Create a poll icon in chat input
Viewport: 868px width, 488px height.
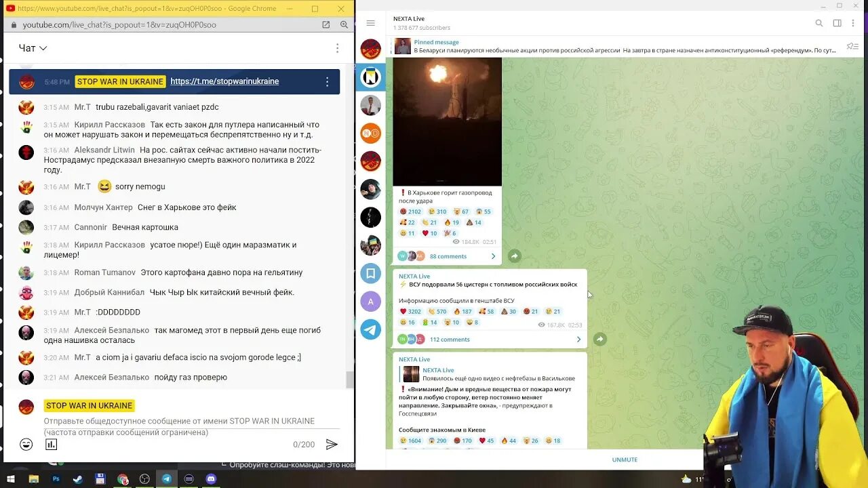coord(52,445)
